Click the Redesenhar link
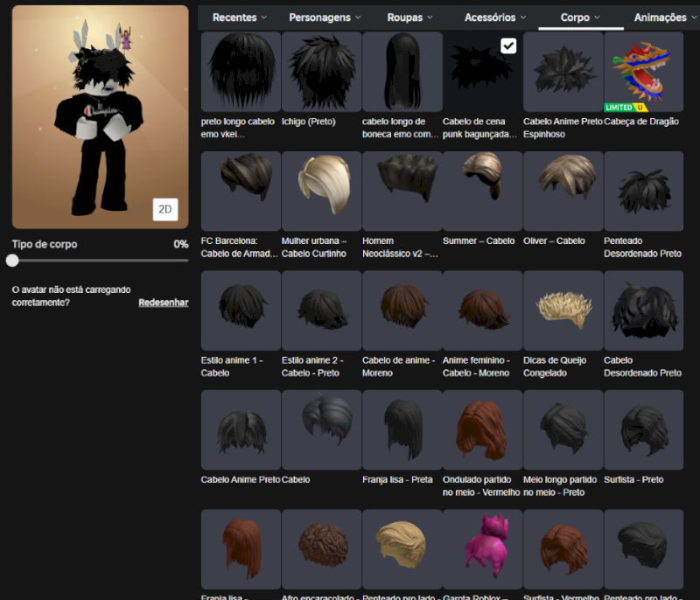 pos(163,303)
